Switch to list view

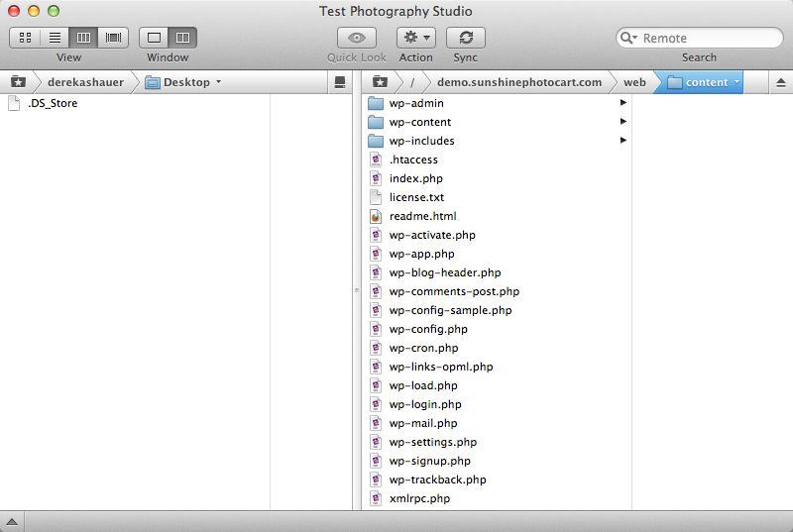(55, 38)
